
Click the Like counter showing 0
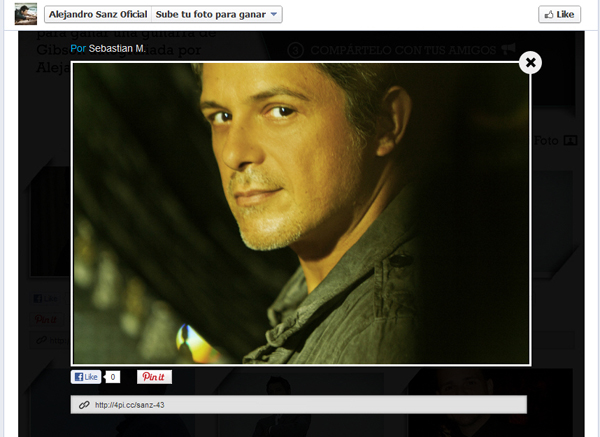tap(112, 377)
